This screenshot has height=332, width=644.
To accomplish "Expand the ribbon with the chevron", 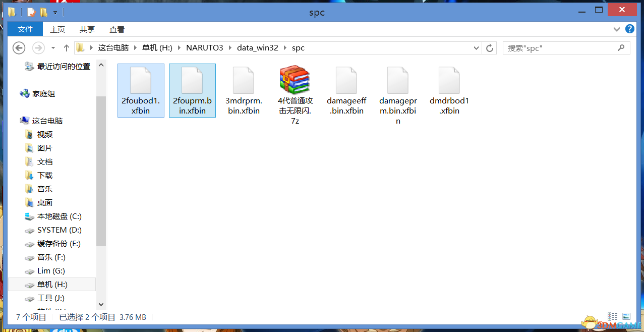I will coord(617,29).
